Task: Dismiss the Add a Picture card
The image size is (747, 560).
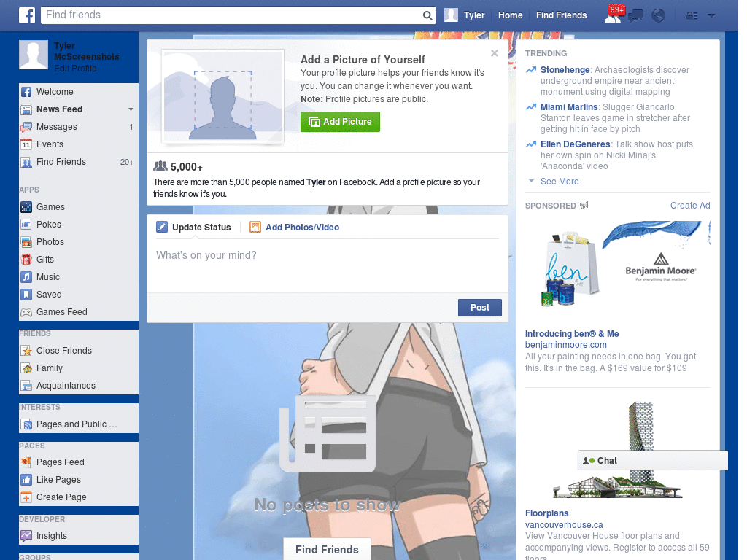Action: click(495, 53)
